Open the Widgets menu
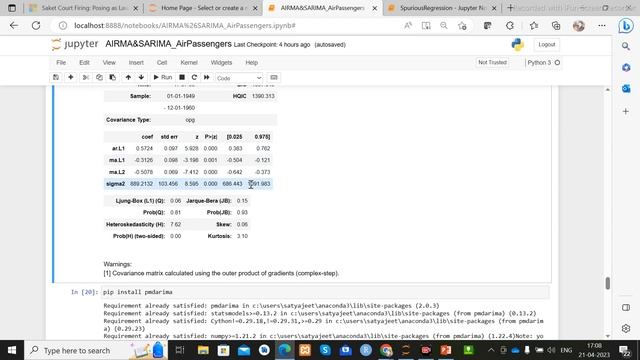 [x=221, y=62]
